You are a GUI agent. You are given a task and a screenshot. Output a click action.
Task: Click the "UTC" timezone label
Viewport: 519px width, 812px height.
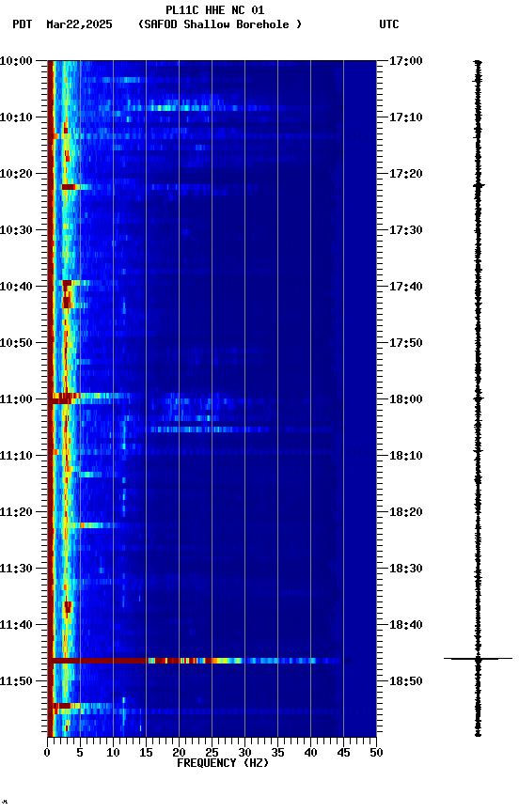point(389,24)
